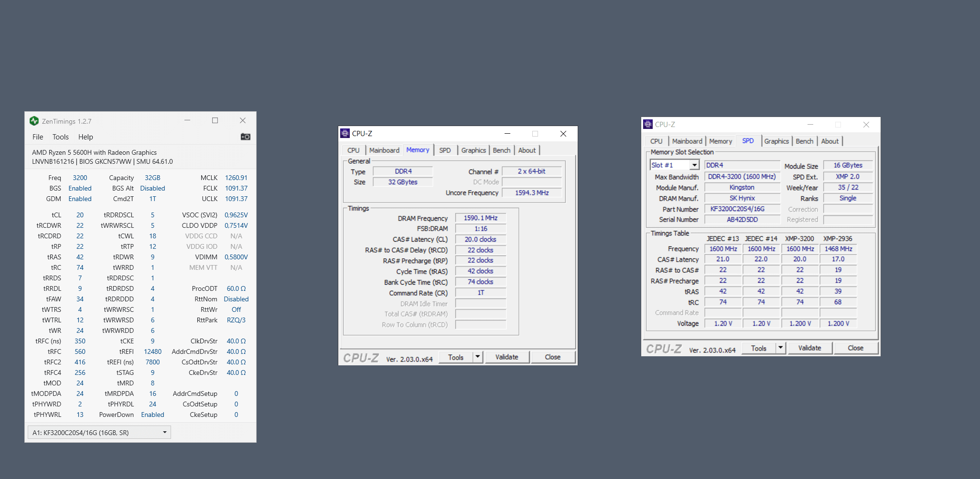Click DRAM Frequency value 1590.1 MHz

coord(481,218)
